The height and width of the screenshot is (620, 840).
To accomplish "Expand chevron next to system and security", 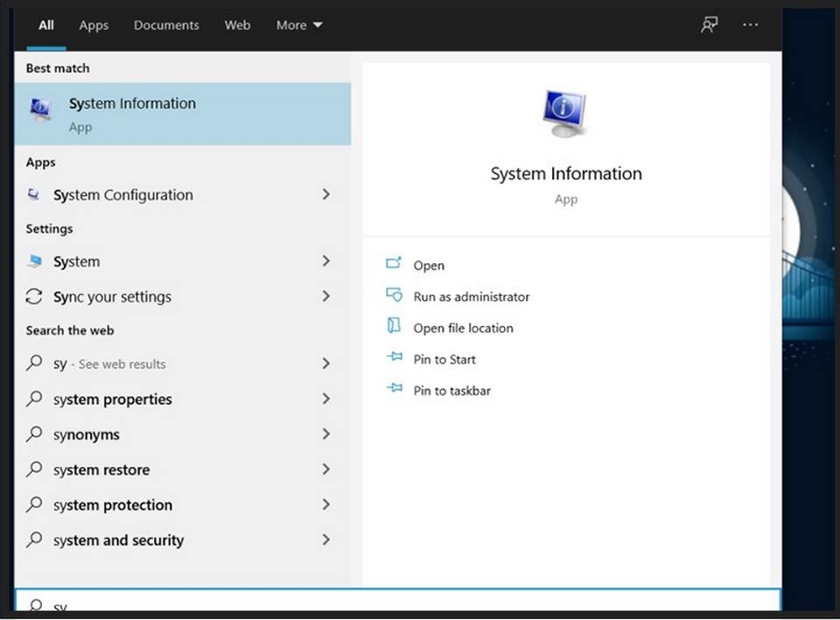I will point(325,540).
